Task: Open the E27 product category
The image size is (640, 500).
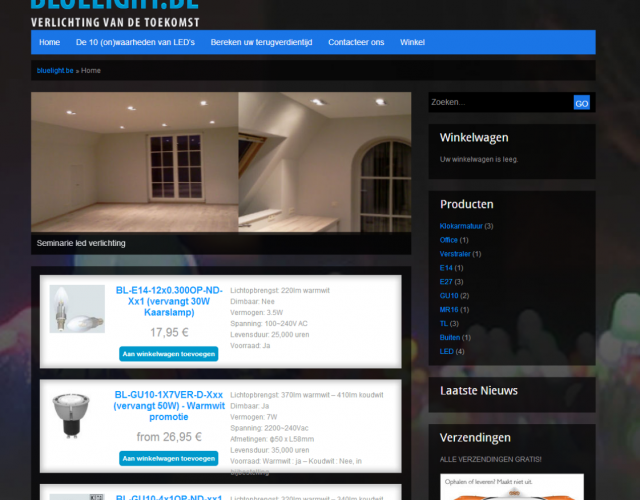Action: [x=446, y=282]
